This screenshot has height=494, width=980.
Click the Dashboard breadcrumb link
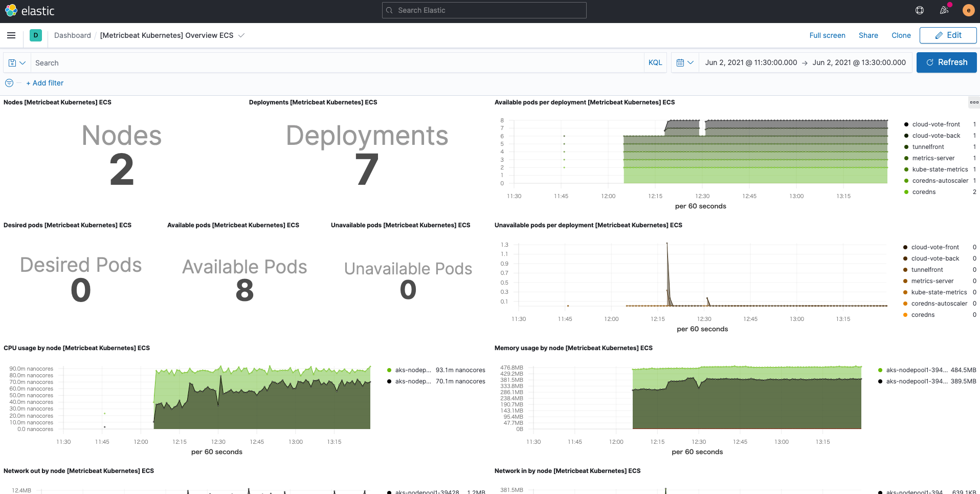pyautogui.click(x=73, y=35)
